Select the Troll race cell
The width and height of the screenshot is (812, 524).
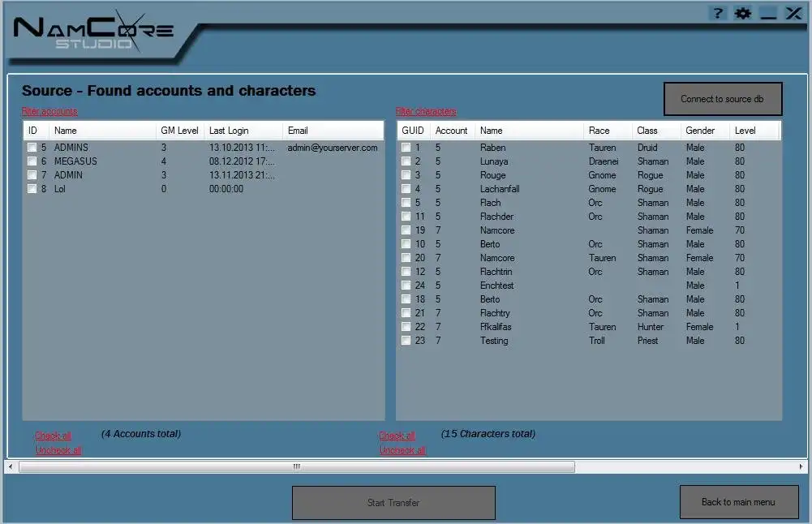click(x=596, y=340)
